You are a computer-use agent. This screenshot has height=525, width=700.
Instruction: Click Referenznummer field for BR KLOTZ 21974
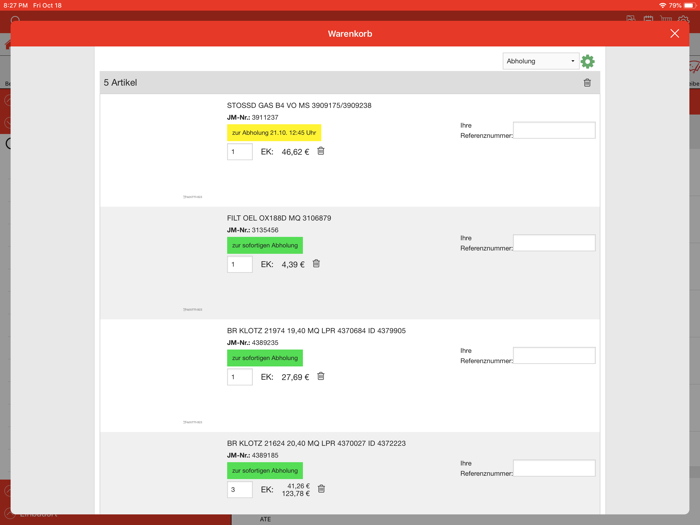[x=554, y=355]
